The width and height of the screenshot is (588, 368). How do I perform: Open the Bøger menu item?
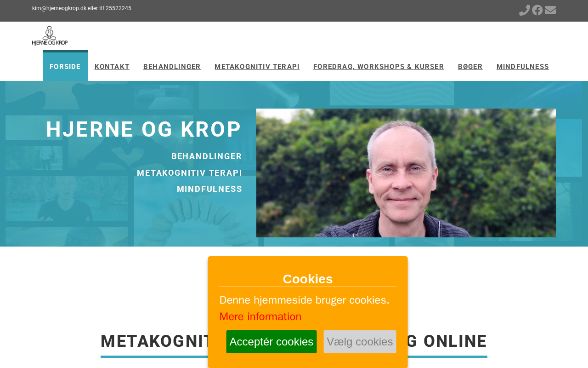(x=470, y=67)
